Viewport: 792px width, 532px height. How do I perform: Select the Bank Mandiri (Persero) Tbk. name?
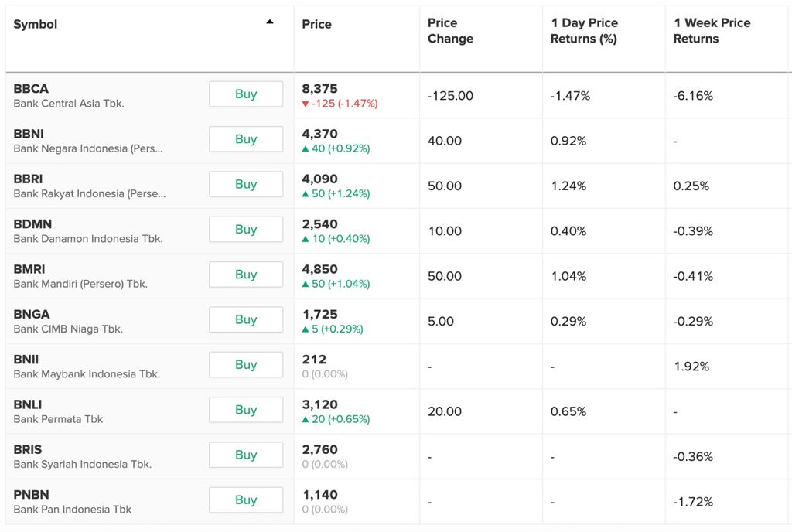[x=80, y=284]
